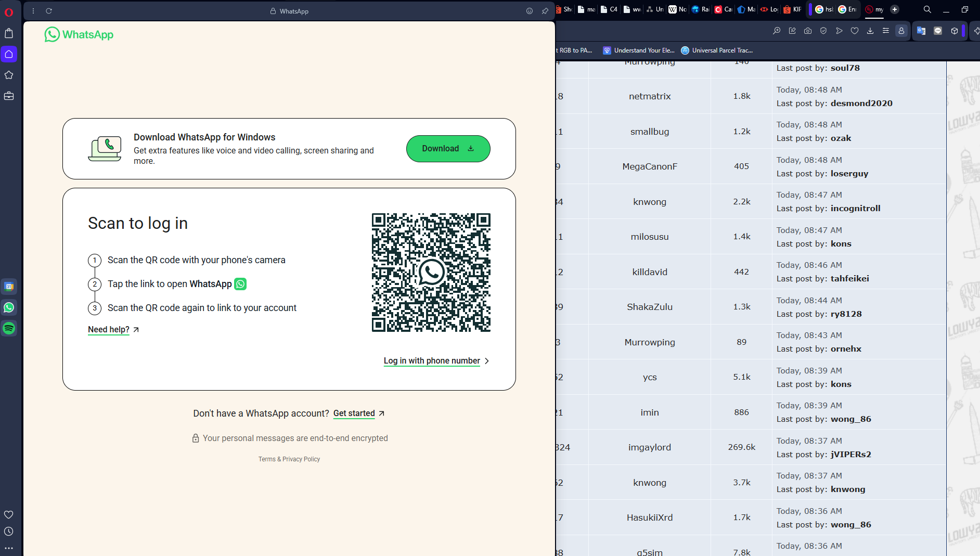Click the green WhatsApp icon in step 2

(x=240, y=284)
